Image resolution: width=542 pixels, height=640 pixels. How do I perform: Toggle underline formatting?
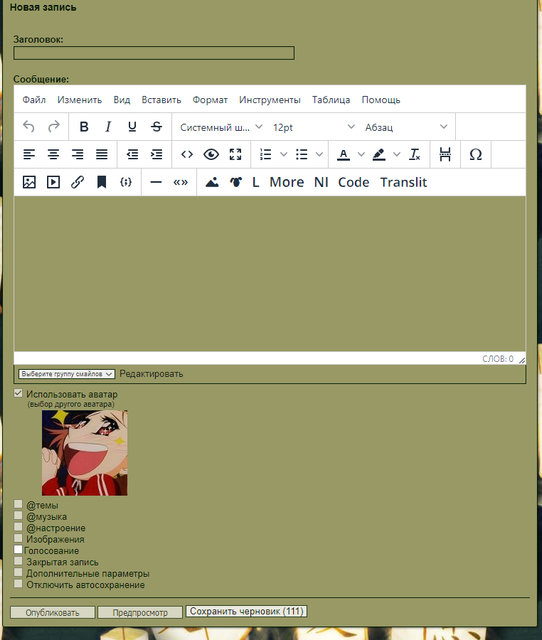point(132,127)
